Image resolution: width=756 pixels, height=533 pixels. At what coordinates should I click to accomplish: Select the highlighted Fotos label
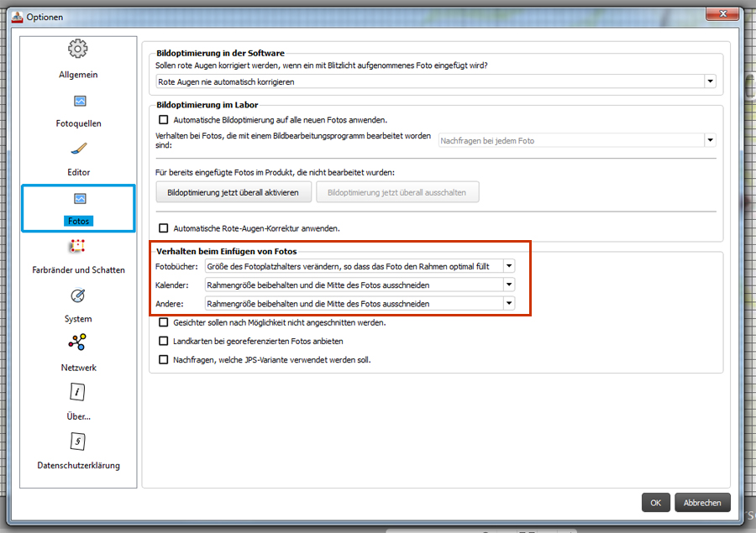coord(79,221)
